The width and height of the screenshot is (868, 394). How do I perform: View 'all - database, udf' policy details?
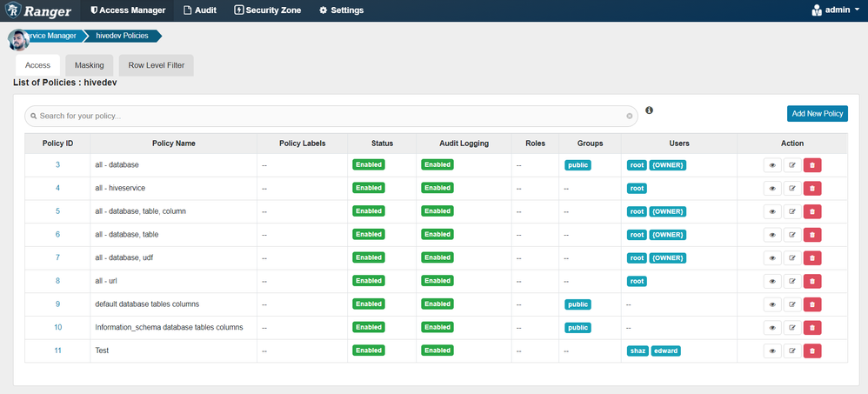772,257
